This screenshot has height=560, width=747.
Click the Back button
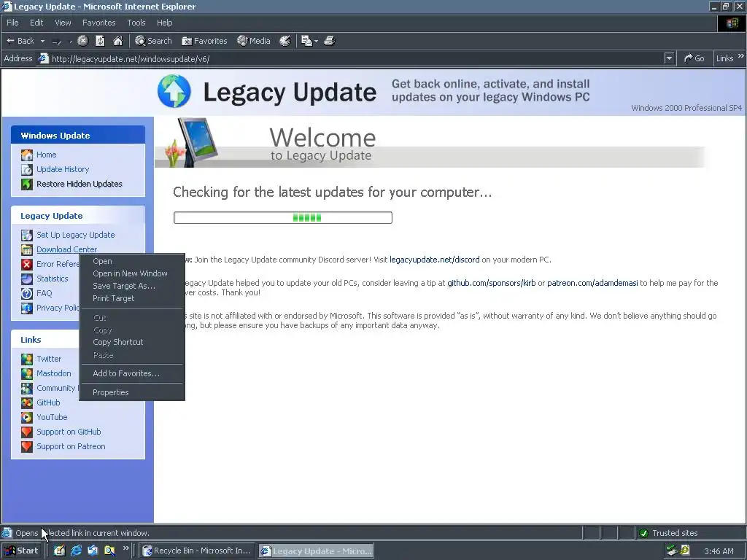(x=20, y=41)
